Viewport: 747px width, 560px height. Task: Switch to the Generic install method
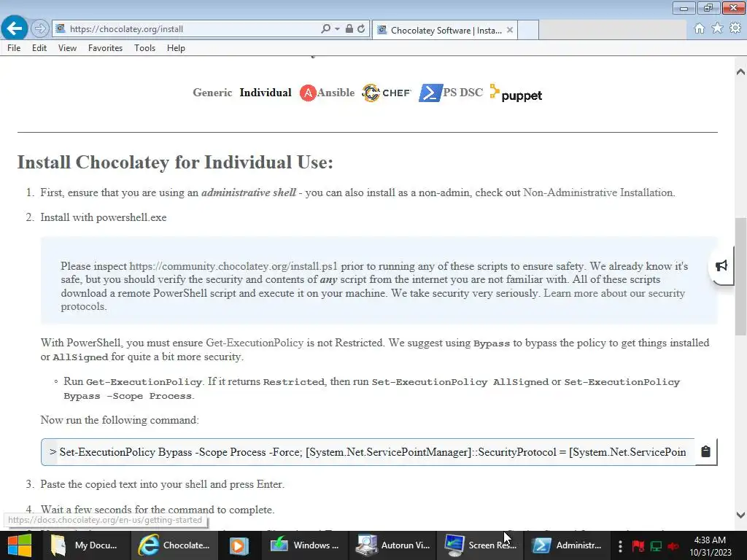212,93
